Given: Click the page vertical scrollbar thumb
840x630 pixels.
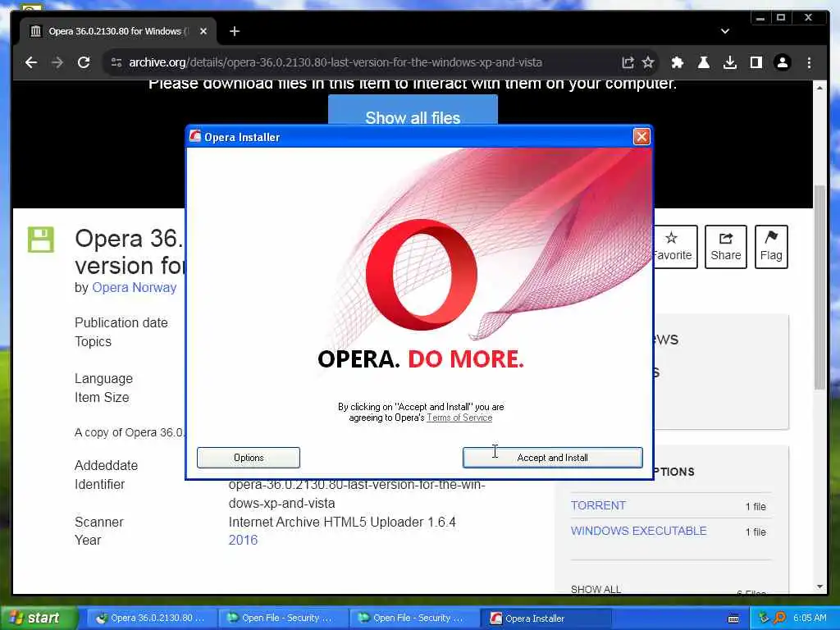Looking at the screenshot, I should [819, 287].
